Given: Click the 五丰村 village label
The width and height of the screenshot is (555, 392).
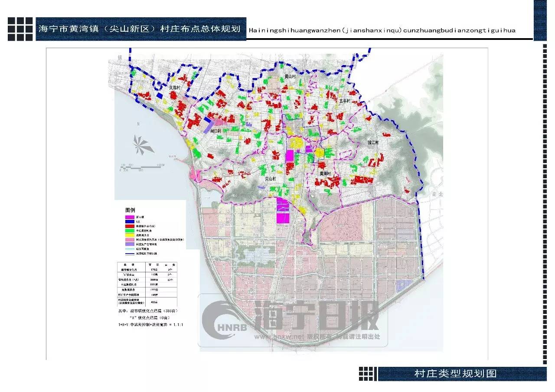Looking at the screenshot, I should 345,101.
